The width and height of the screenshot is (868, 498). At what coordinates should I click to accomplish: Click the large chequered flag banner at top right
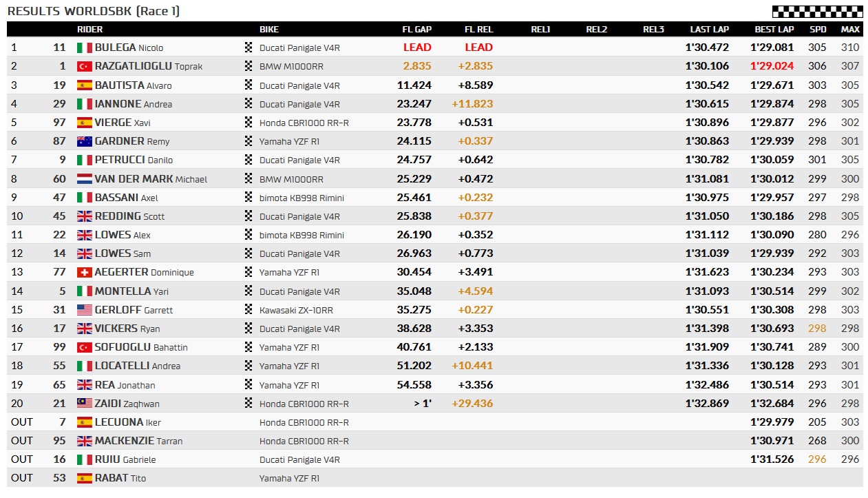click(x=817, y=11)
